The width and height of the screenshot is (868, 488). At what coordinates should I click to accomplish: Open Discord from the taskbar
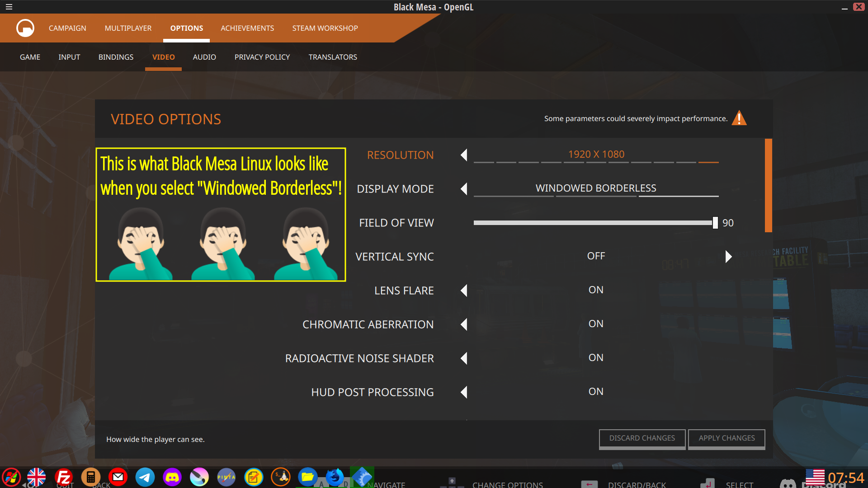172,477
